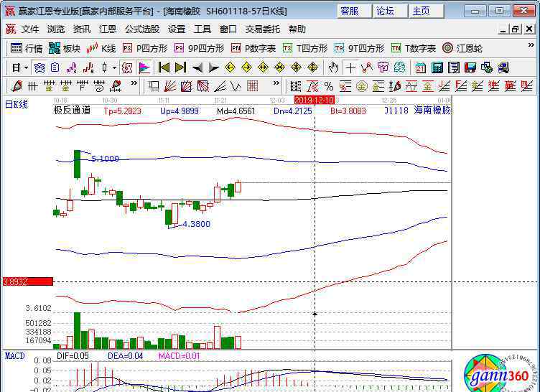540x392 pixels.
Task: Expand the top toolbar overflow chevron
Action: click(x=531, y=45)
